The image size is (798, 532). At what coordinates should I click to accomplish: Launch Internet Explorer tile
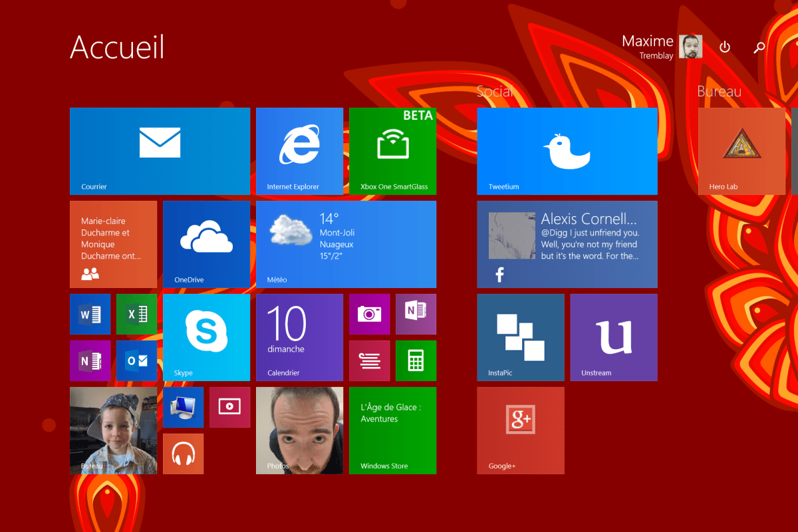[299, 151]
